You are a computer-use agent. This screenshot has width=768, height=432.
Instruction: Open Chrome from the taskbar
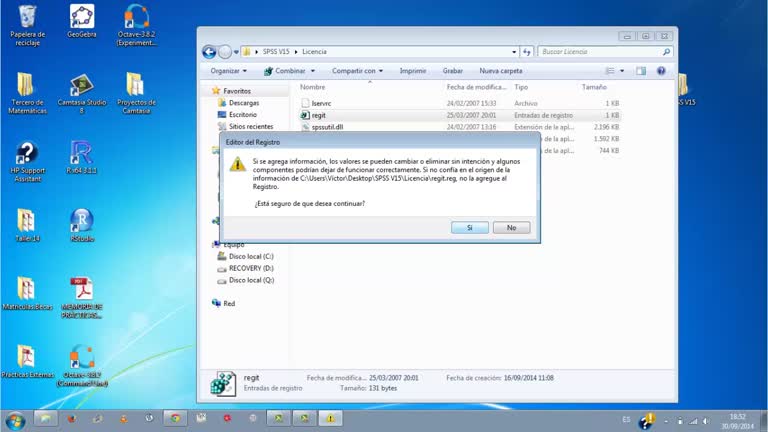tap(175, 418)
